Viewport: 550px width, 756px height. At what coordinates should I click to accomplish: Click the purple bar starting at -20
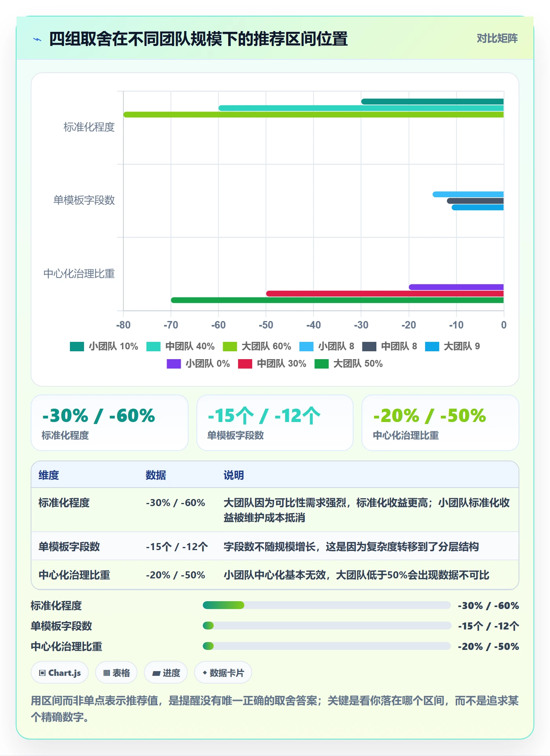(456, 287)
